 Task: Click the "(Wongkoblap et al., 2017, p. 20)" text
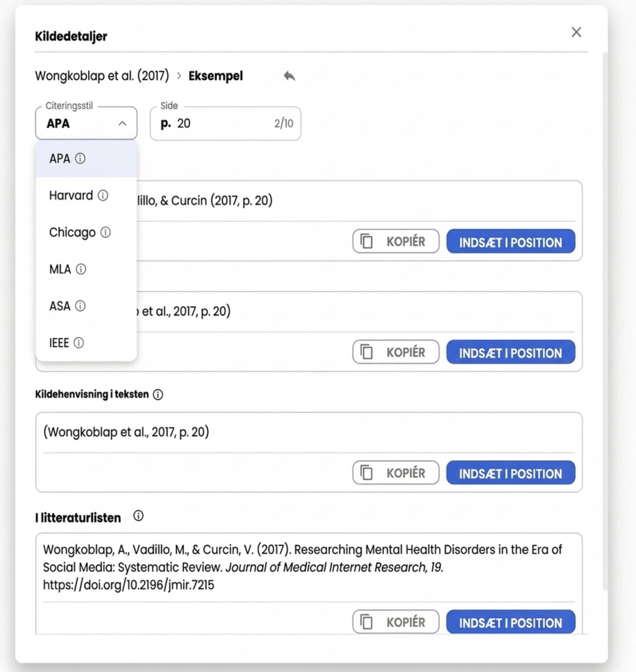(126, 432)
